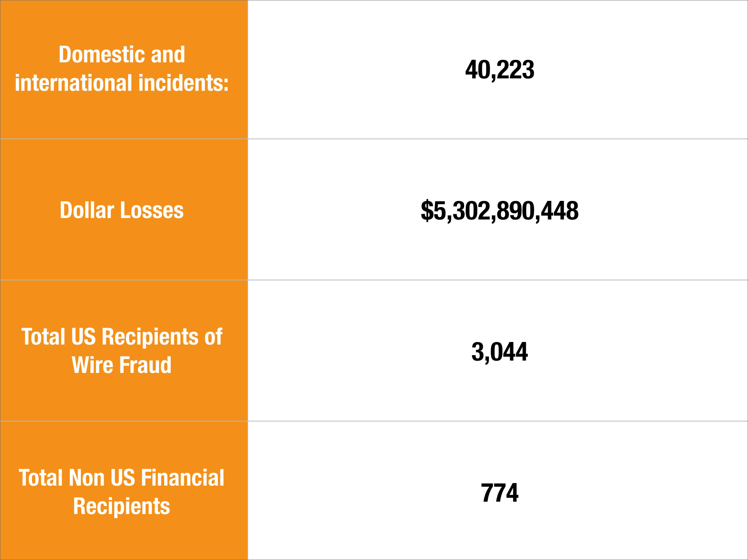
Task: Select the 774 value
Action: (x=500, y=493)
